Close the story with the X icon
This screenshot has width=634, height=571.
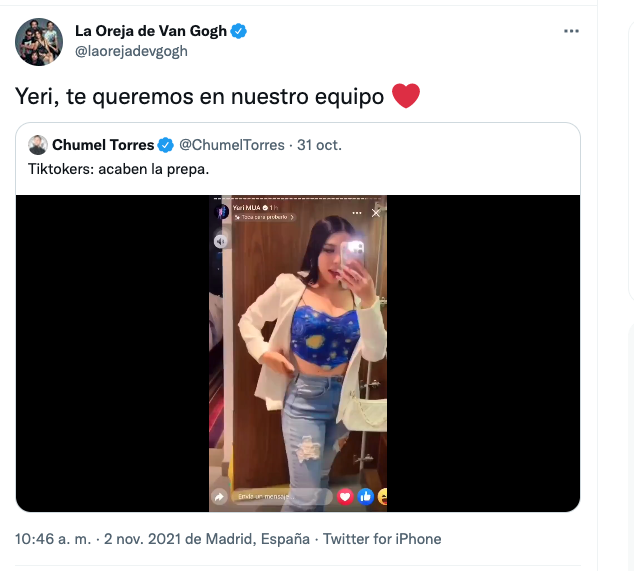(x=376, y=213)
